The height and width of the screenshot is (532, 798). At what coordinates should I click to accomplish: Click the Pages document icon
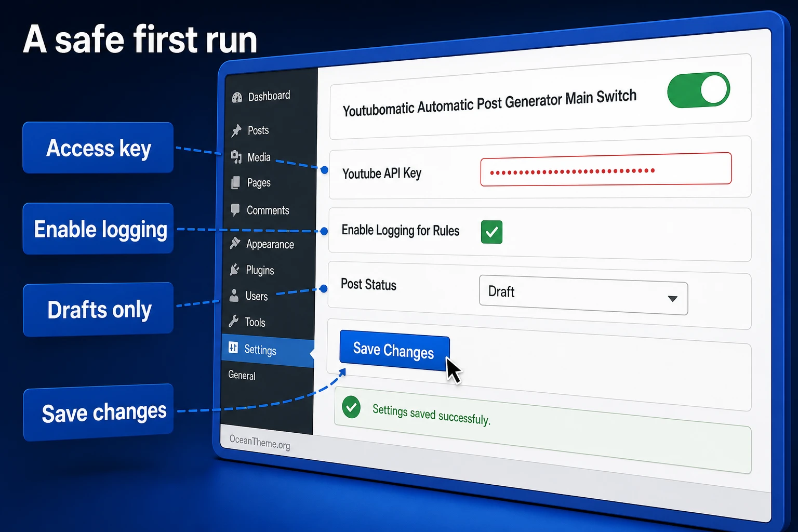coord(236,183)
